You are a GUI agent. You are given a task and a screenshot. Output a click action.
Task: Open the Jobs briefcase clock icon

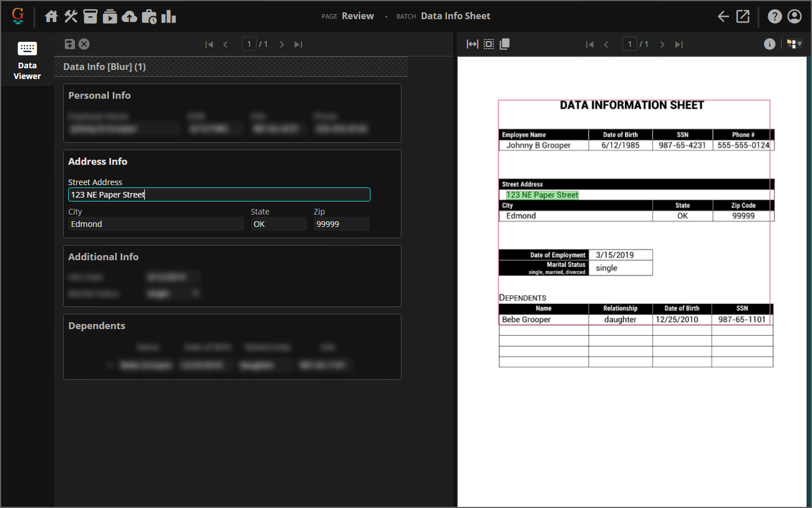tap(149, 16)
